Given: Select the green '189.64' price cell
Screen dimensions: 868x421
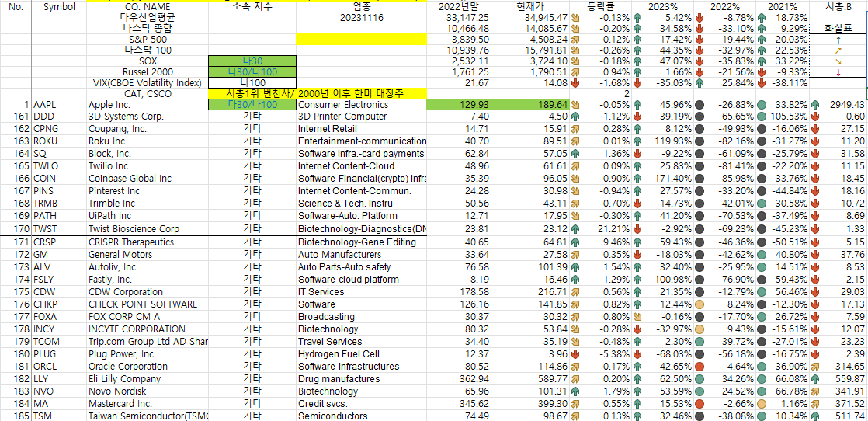Looking at the screenshot, I should click(530, 105).
